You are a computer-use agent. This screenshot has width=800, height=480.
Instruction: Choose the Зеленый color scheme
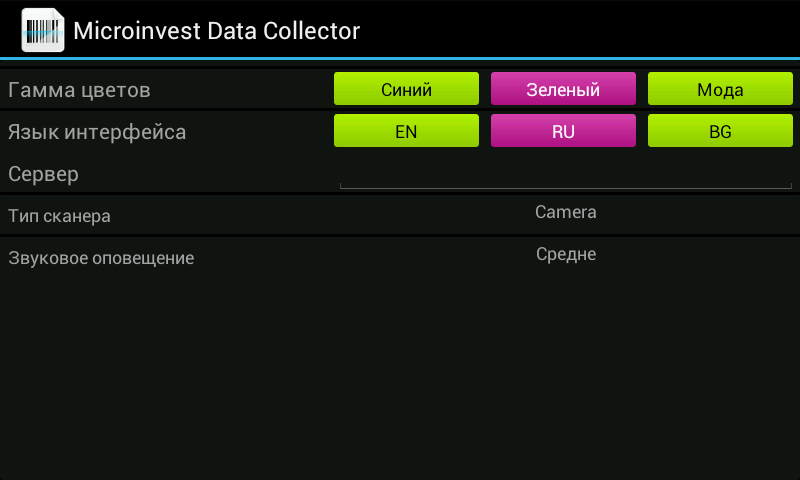(x=563, y=89)
